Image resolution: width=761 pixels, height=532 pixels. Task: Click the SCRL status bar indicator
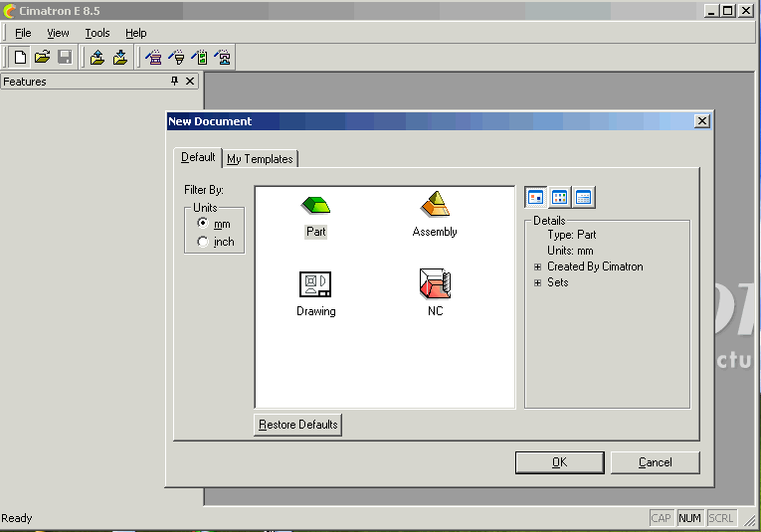click(721, 518)
